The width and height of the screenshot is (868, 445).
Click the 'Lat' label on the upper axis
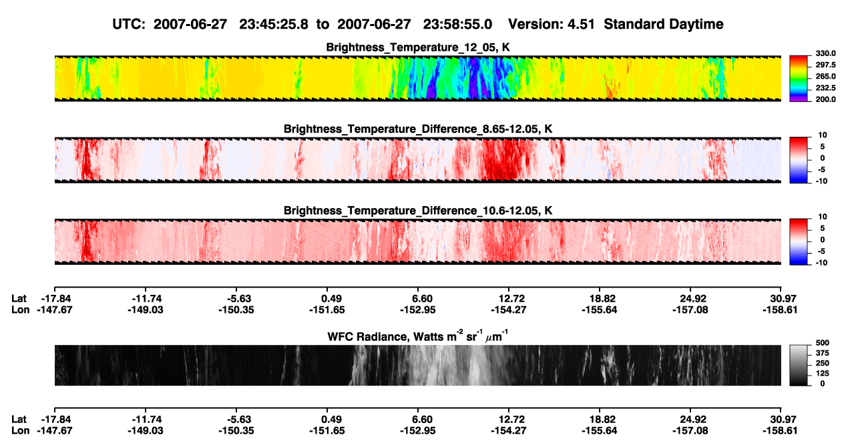(x=19, y=298)
